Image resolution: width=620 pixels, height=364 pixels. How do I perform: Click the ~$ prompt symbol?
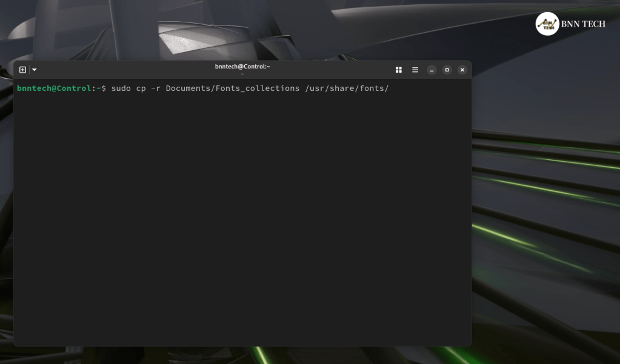[101, 88]
